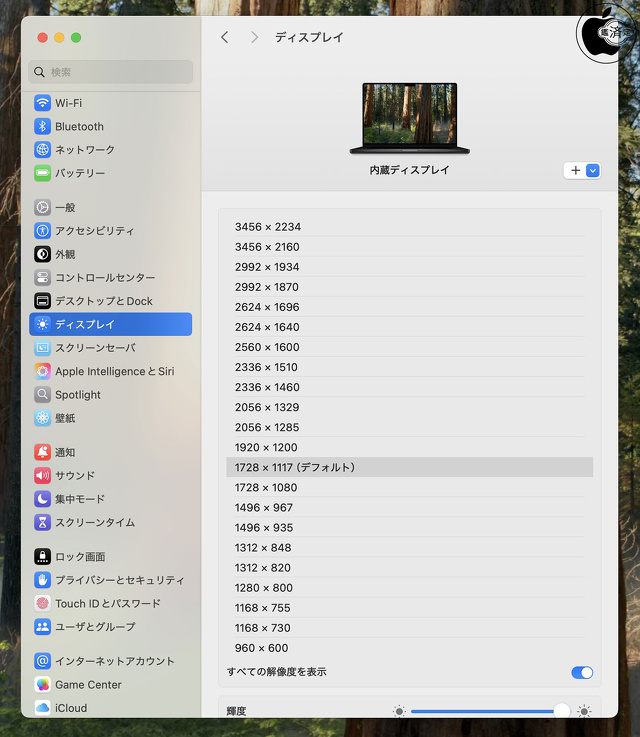Open プライバシーとセキュリティ hand icon
The image size is (640, 737).
coord(42,580)
